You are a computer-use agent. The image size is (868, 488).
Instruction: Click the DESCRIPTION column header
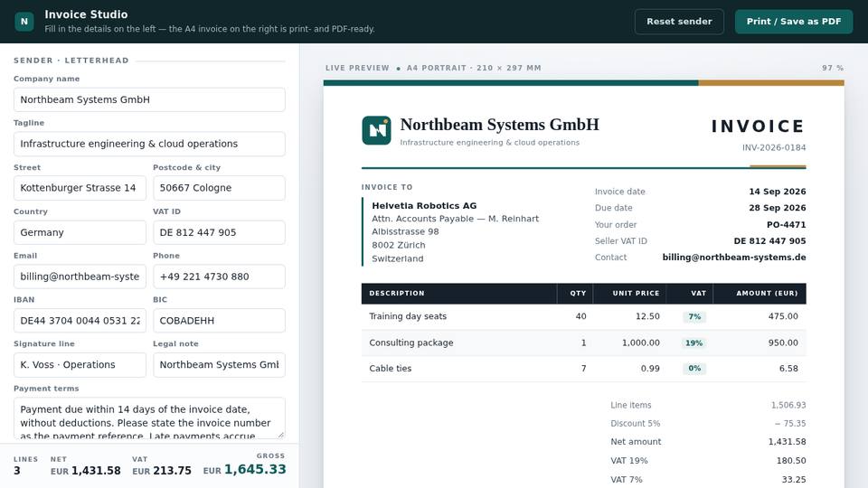pyautogui.click(x=397, y=293)
